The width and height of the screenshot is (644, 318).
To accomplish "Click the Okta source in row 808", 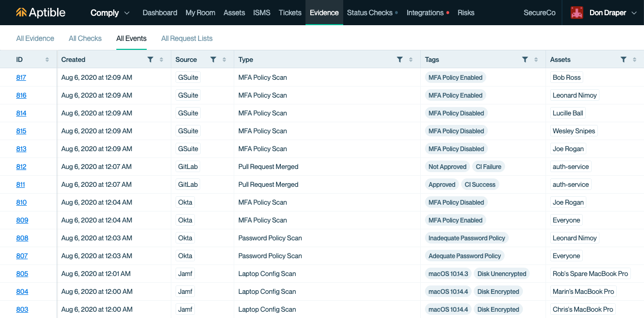I will (185, 238).
